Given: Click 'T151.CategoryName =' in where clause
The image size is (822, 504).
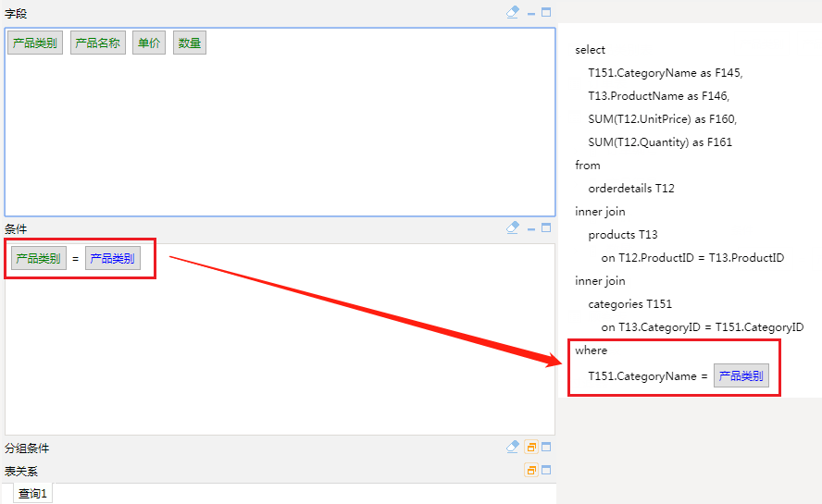Looking at the screenshot, I should coord(647,376).
